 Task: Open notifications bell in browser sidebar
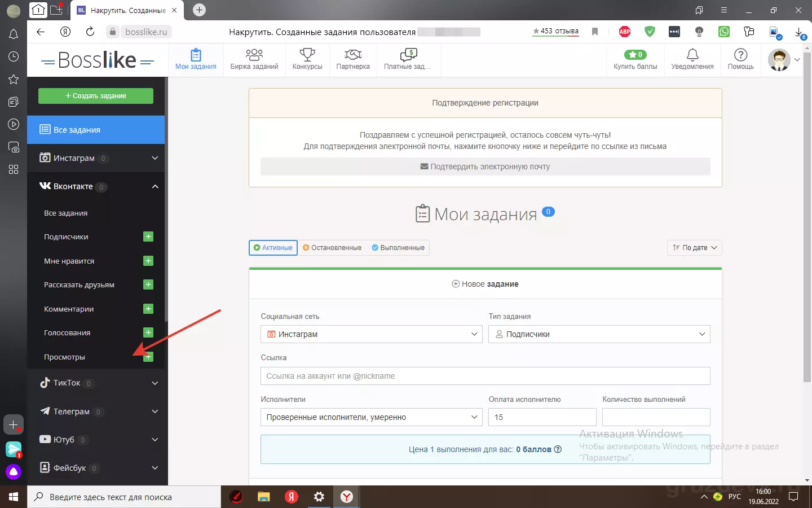pyautogui.click(x=14, y=34)
